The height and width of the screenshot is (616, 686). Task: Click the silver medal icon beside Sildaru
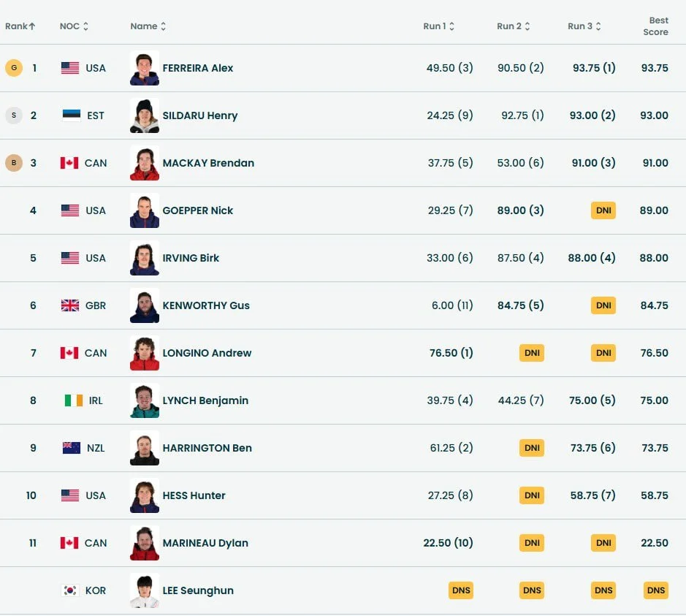point(13,115)
